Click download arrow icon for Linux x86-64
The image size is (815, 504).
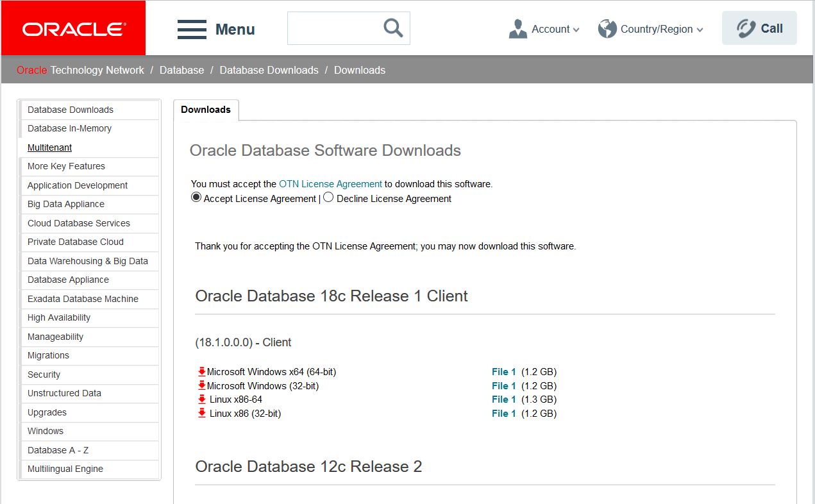[x=202, y=399]
